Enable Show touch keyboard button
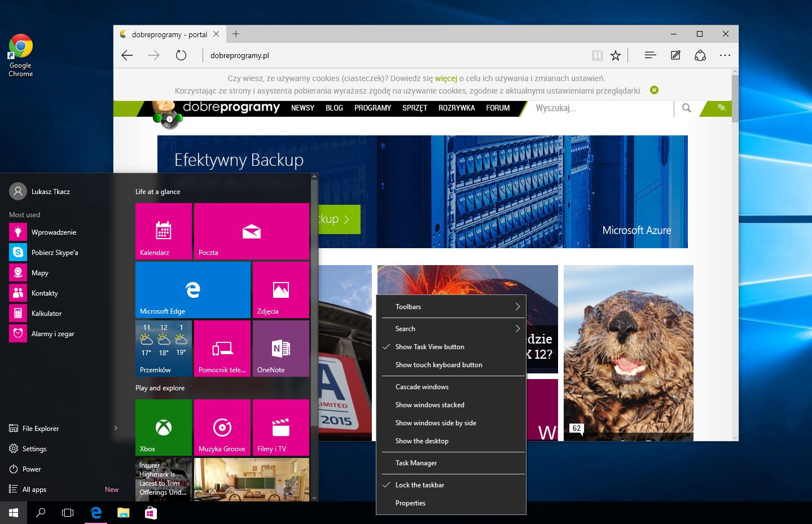This screenshot has height=524, width=812. pyautogui.click(x=451, y=365)
